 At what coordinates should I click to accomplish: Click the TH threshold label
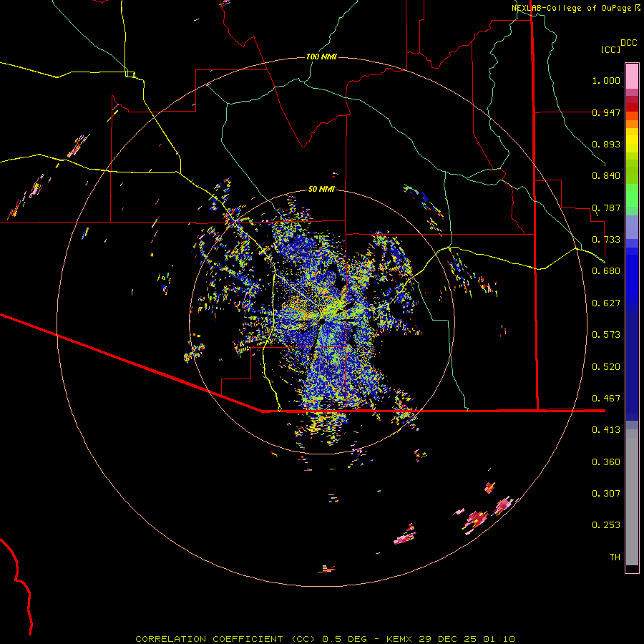coord(615,557)
